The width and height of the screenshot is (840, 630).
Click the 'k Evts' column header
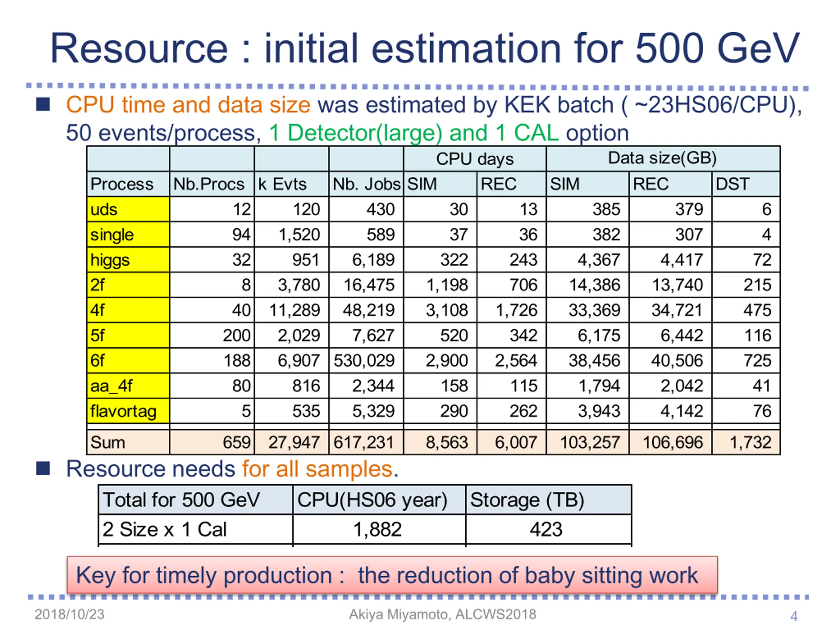[291, 184]
